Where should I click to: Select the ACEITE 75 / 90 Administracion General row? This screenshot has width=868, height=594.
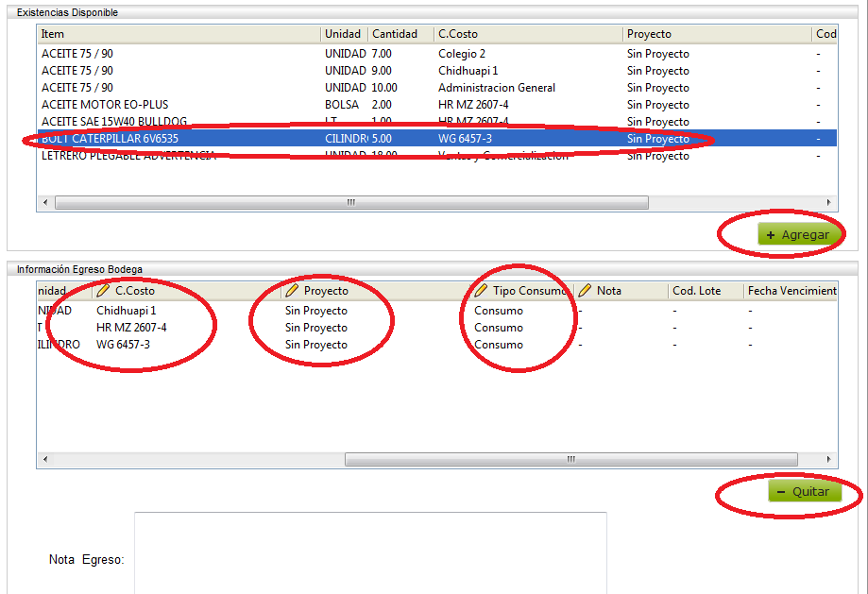coord(436,88)
